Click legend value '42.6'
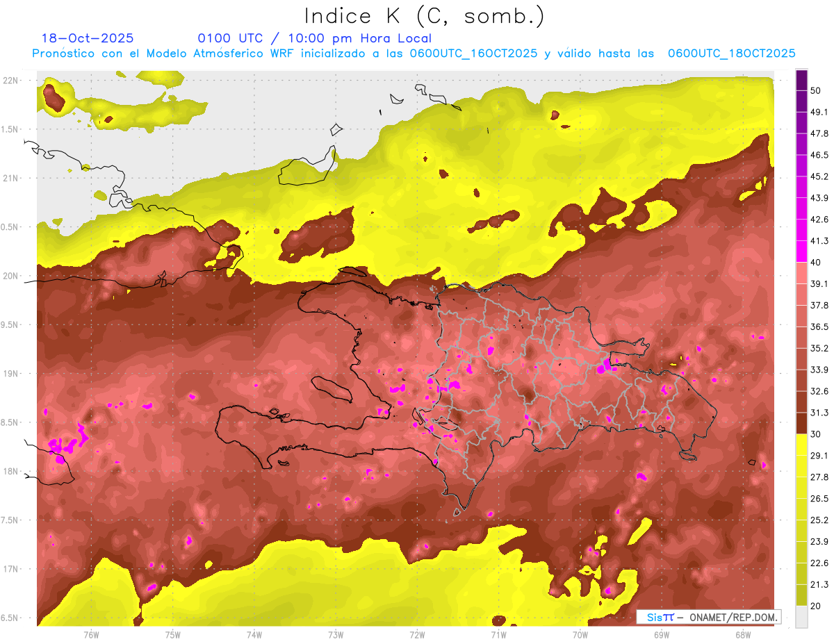The width and height of the screenshot is (834, 644). coord(819,220)
